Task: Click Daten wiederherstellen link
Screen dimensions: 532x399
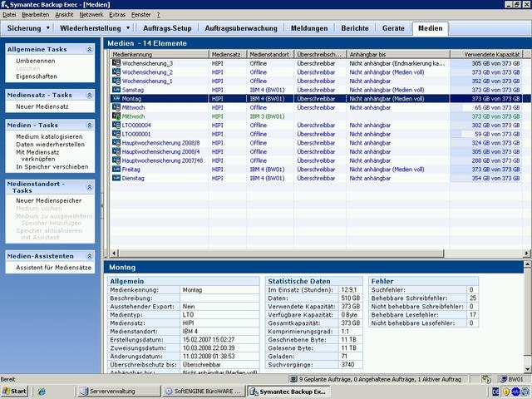Action: tap(50, 144)
